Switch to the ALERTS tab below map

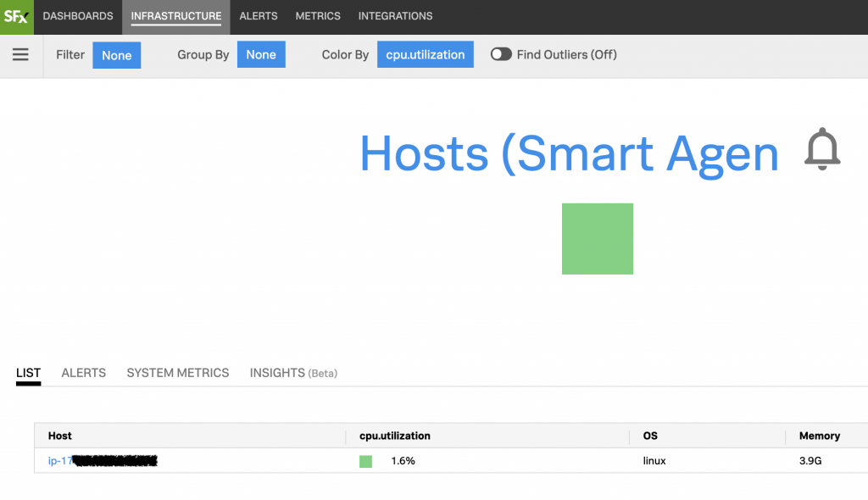click(x=84, y=373)
